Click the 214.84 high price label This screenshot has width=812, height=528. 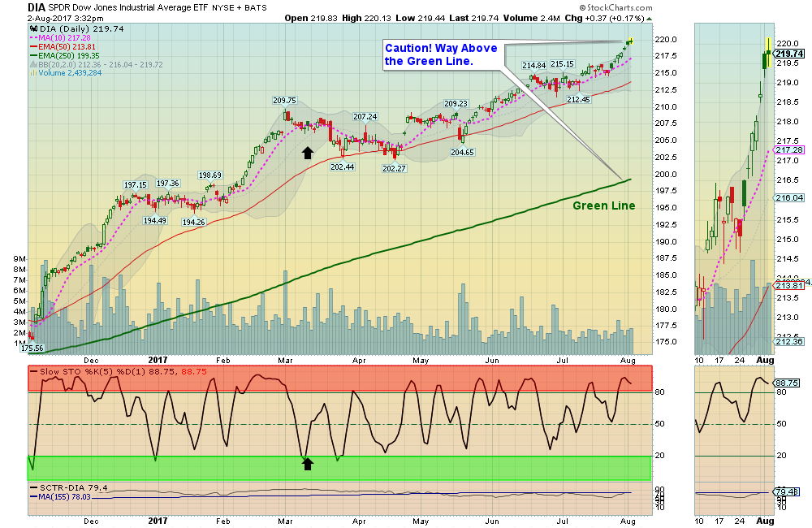click(x=534, y=65)
